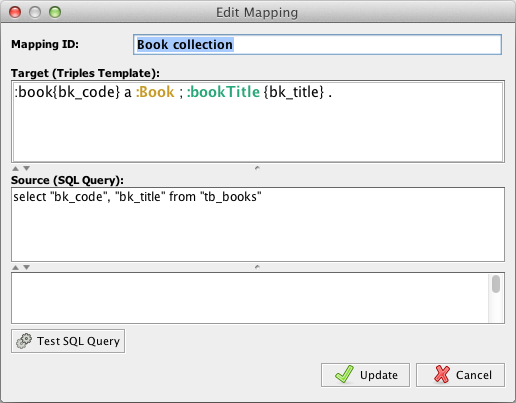Click inside the Target triples template editor
The height and width of the screenshot is (403, 516).
[x=258, y=121]
